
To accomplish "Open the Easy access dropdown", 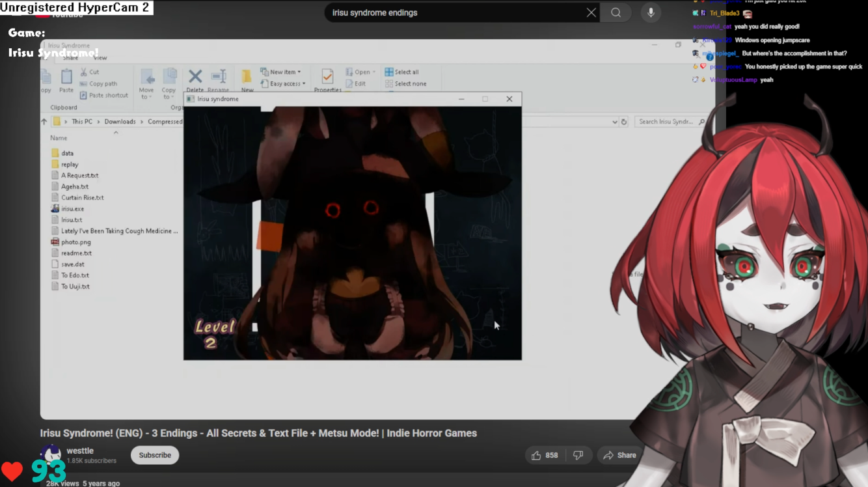I will (283, 83).
